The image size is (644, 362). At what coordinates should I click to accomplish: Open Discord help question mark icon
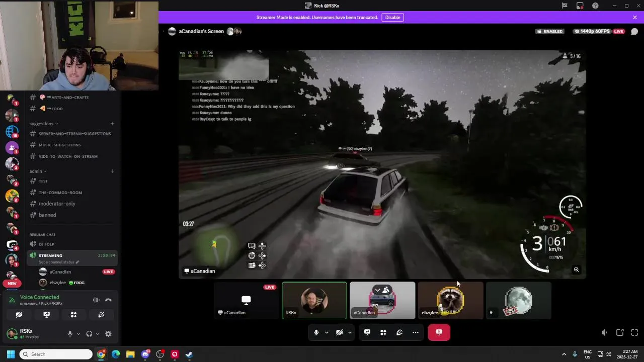tap(596, 6)
